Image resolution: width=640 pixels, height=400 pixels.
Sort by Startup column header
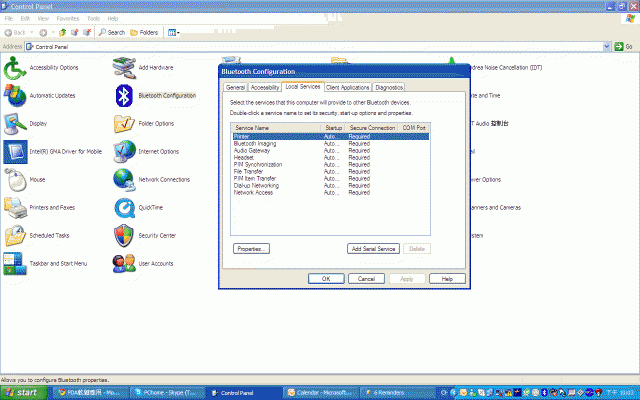click(333, 128)
